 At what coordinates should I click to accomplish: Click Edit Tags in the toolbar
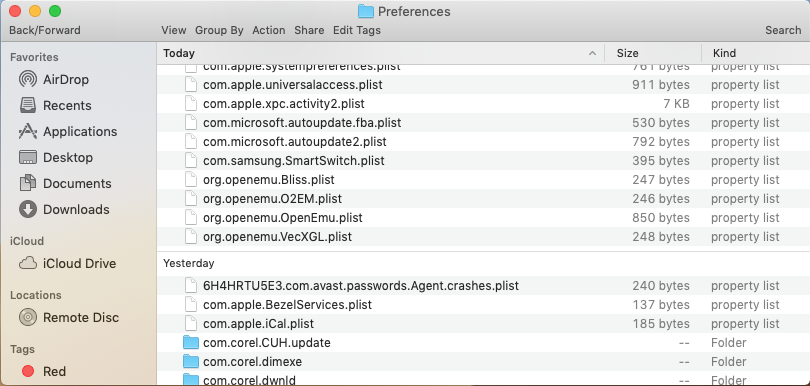click(x=357, y=30)
